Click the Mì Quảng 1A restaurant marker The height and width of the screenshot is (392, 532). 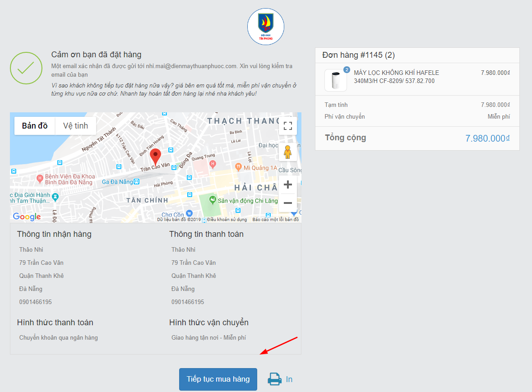click(238, 168)
